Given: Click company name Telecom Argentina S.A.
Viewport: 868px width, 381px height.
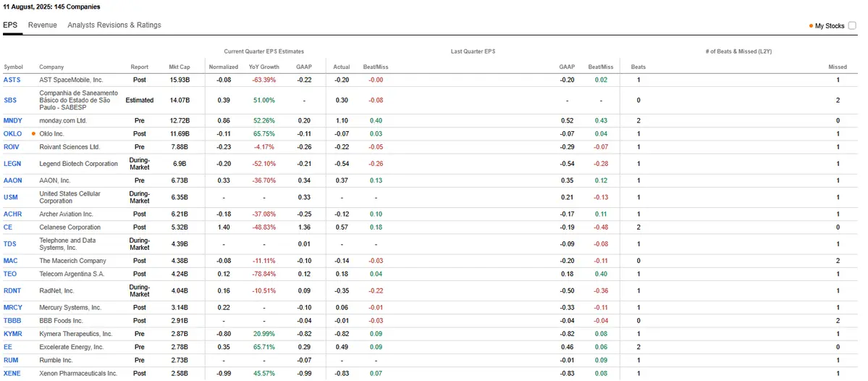Looking at the screenshot, I should click(x=72, y=274).
